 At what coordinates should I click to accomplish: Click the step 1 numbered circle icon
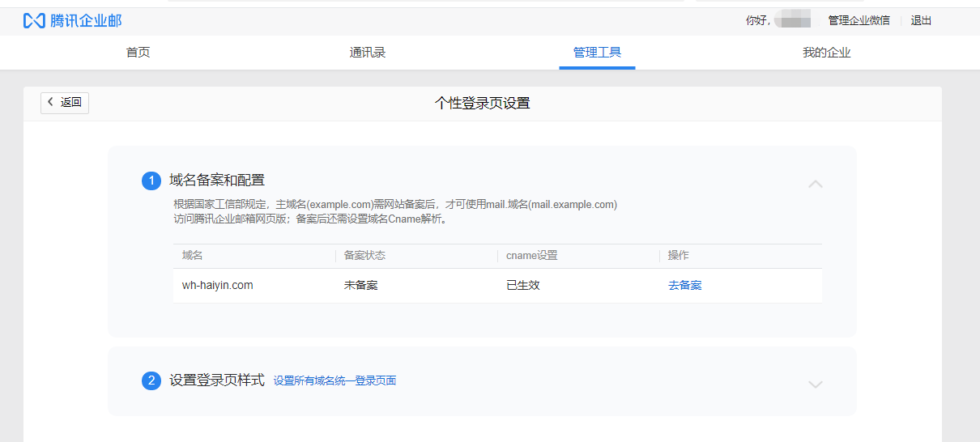(151, 181)
